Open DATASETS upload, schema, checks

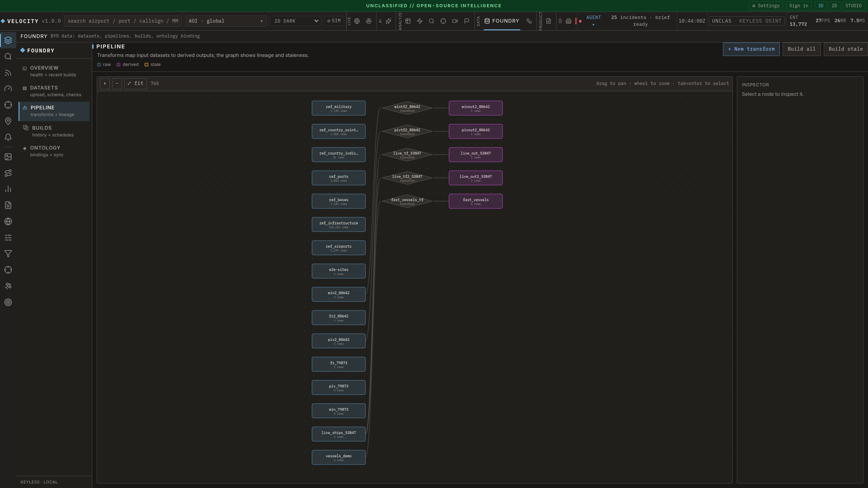point(54,91)
